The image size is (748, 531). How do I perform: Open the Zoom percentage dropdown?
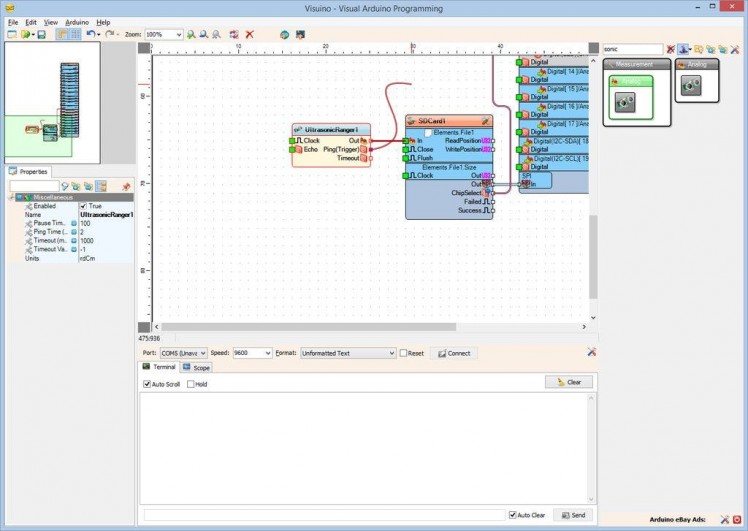click(179, 34)
